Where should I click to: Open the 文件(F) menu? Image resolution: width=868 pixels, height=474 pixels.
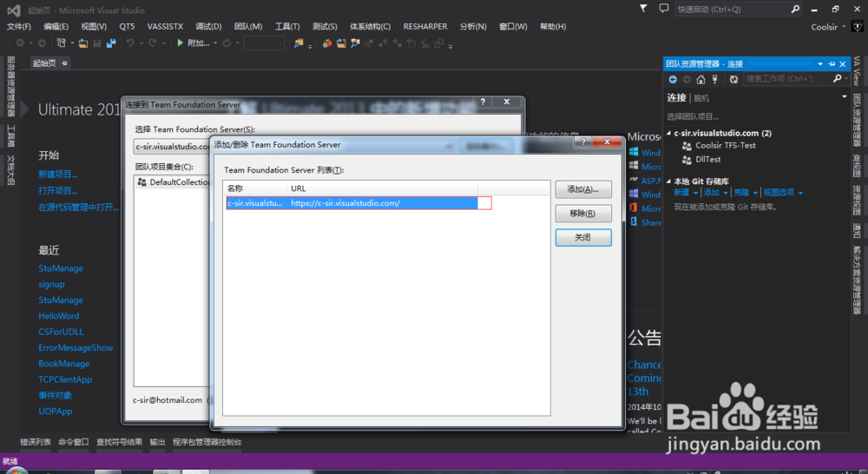(19, 27)
